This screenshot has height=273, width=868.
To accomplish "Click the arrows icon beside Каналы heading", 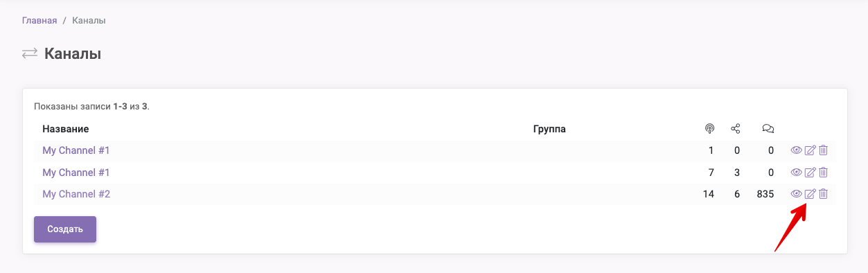I will (30, 53).
